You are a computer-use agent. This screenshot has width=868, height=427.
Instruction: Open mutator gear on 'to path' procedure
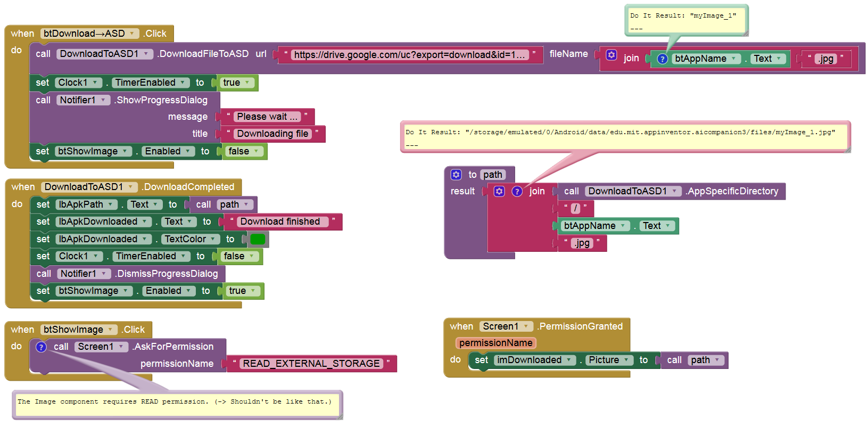(456, 175)
